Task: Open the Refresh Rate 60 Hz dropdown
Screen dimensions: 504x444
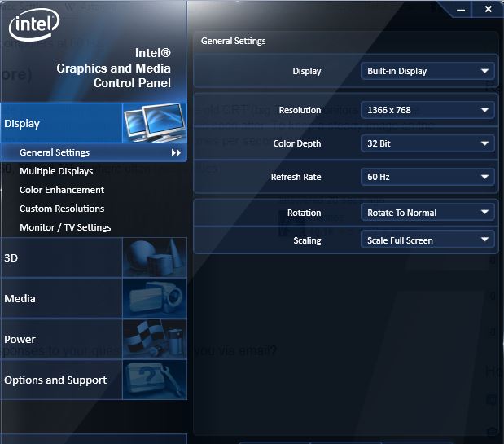Action: pyautogui.click(x=427, y=177)
